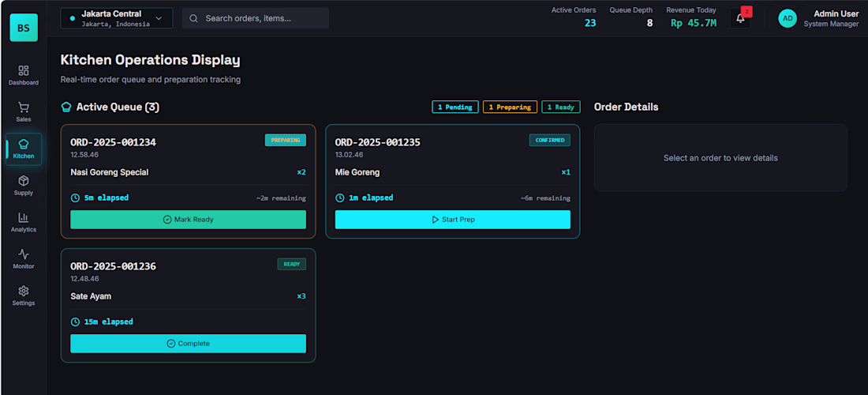The height and width of the screenshot is (395, 868).
Task: Click clock icon next to 1m elapsed
Action: point(340,197)
